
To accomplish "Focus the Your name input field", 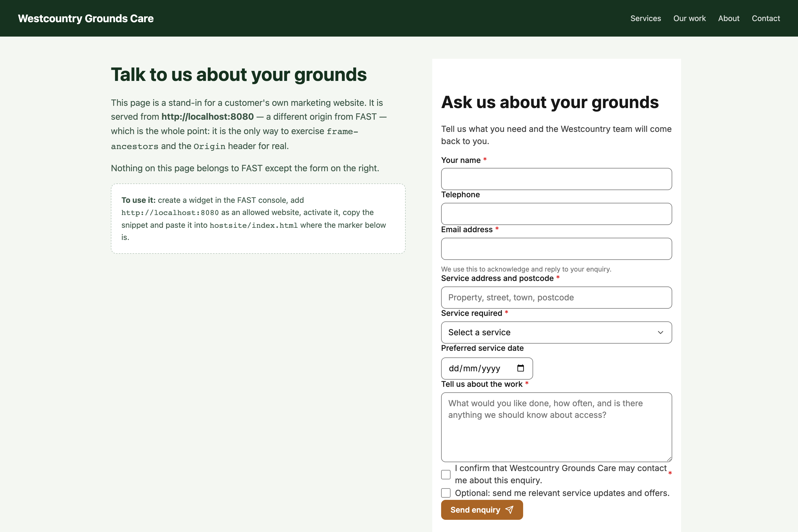I will coord(556,179).
